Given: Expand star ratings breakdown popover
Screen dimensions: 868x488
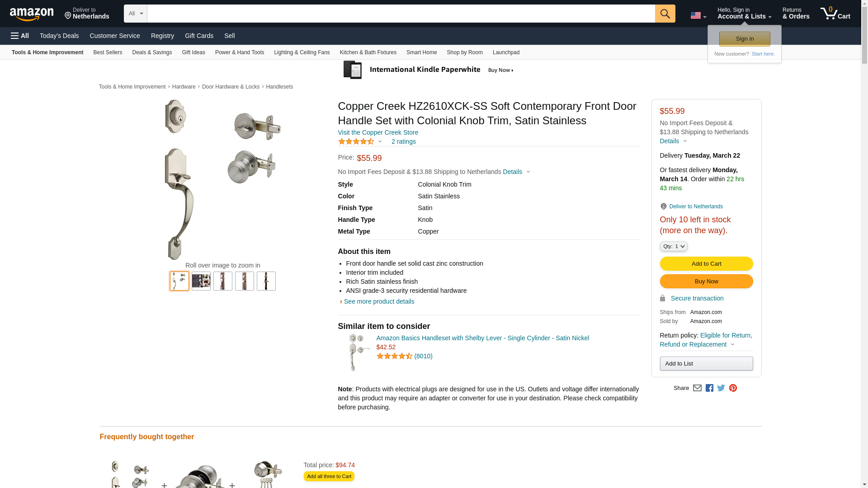Looking at the screenshot, I should pyautogui.click(x=360, y=142).
